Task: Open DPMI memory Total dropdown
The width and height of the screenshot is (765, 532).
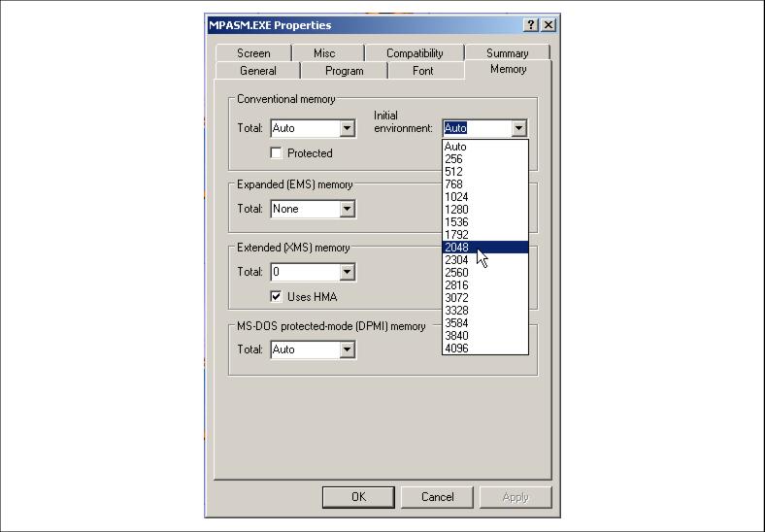Action: 347,349
